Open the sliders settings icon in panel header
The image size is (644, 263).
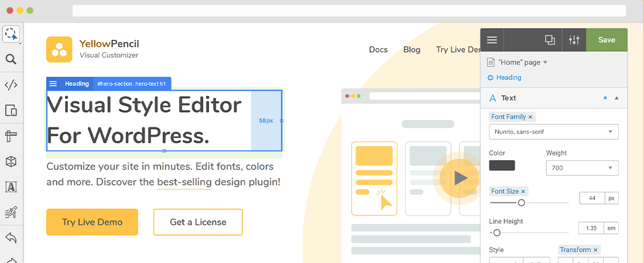coord(574,40)
